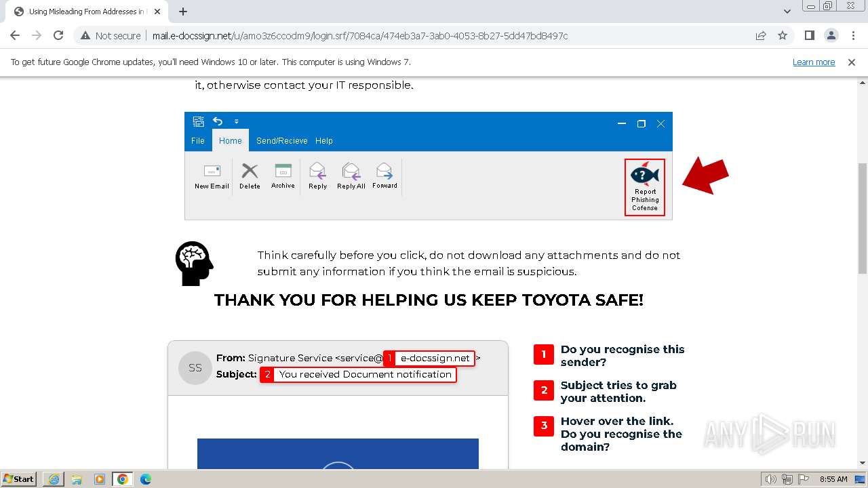Select the Using Misleading From Addresses tab

[x=85, y=12]
